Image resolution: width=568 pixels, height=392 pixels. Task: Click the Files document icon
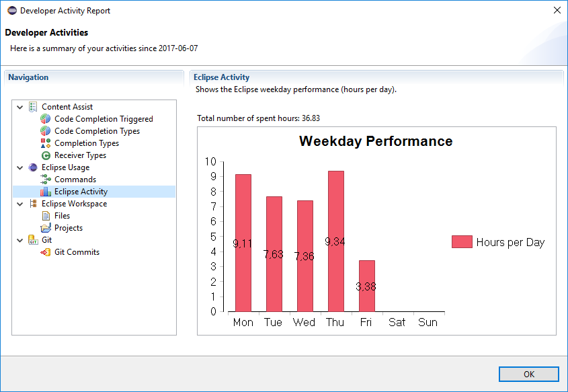[x=46, y=216]
